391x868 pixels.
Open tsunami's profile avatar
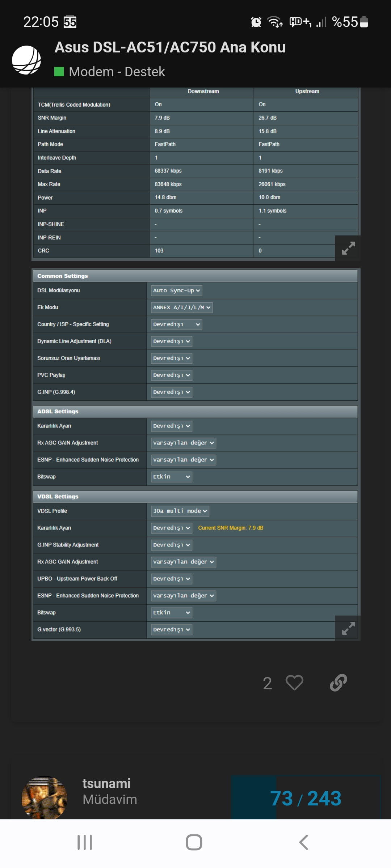point(45,797)
